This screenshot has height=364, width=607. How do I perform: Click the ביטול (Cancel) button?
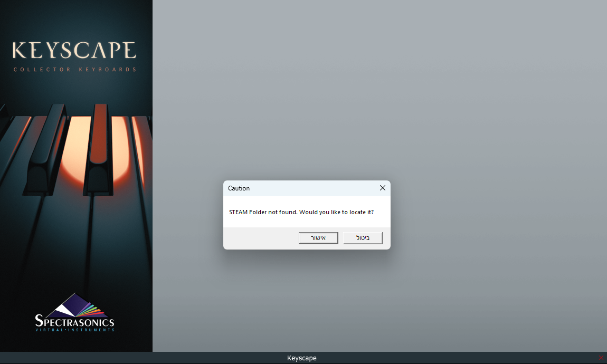[363, 238]
